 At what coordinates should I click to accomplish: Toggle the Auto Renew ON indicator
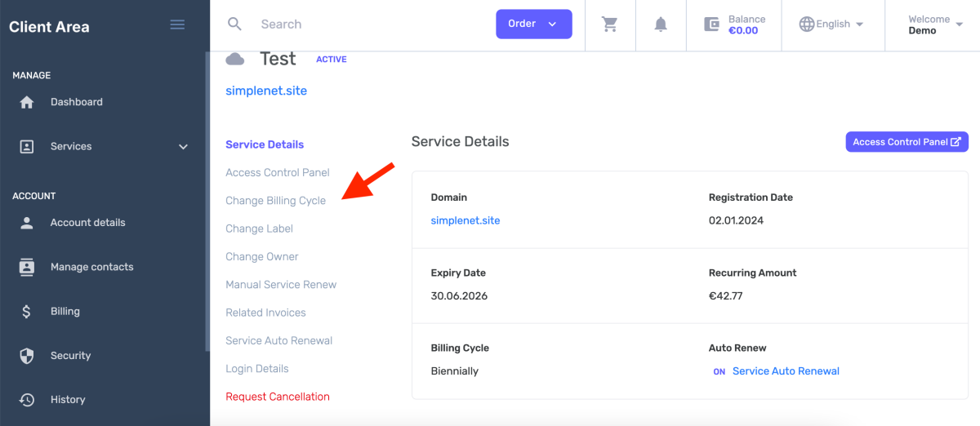719,371
